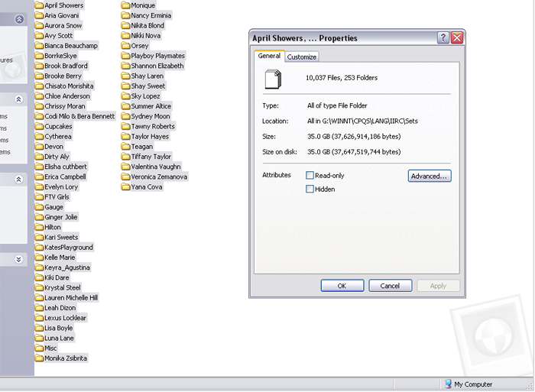Click the multiple-files icon in Properties dialog

click(x=273, y=79)
